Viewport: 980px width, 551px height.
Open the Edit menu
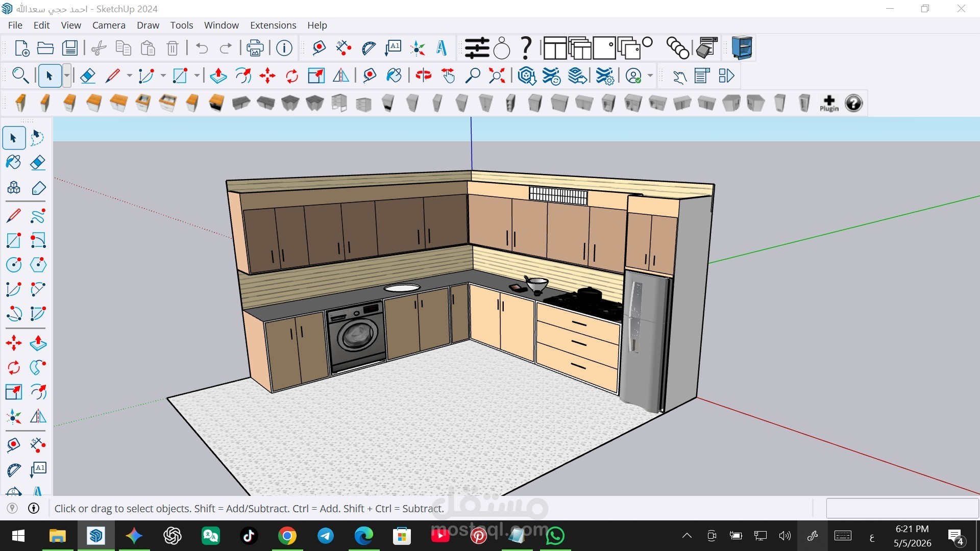tap(41, 25)
